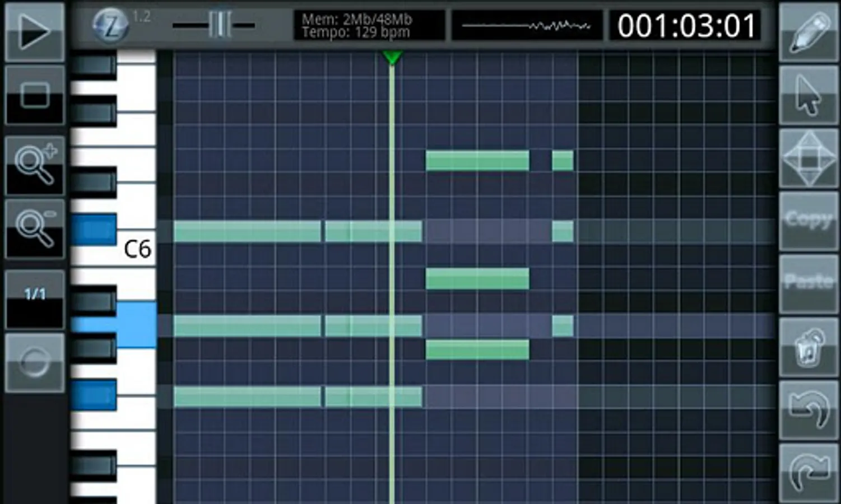Open the Delete/Trash tool
Screen dimensions: 841x504
(809, 347)
